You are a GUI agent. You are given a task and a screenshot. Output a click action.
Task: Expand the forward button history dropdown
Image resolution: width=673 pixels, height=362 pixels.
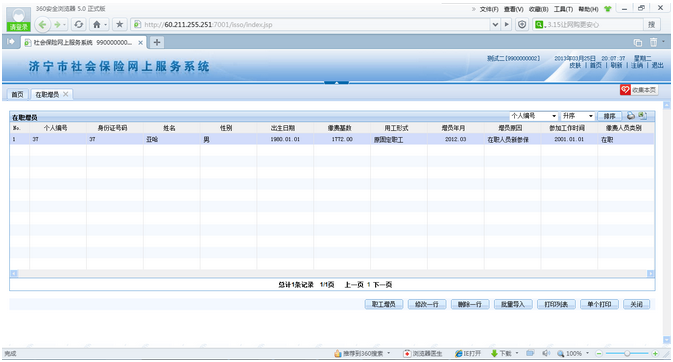tap(64, 25)
